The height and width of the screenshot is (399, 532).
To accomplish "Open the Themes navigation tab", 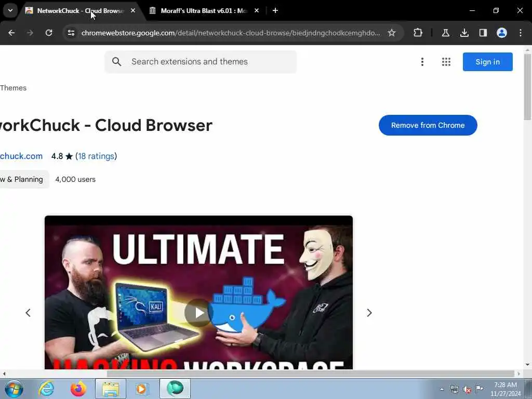I will [x=13, y=88].
